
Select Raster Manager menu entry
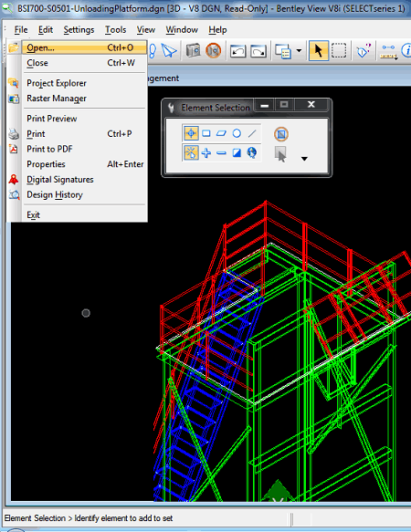pyautogui.click(x=85, y=99)
